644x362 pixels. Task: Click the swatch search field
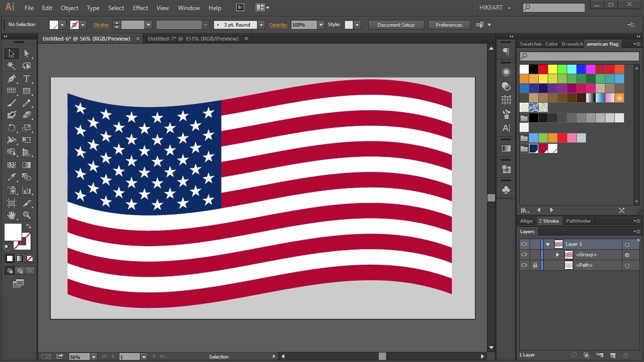coord(577,56)
